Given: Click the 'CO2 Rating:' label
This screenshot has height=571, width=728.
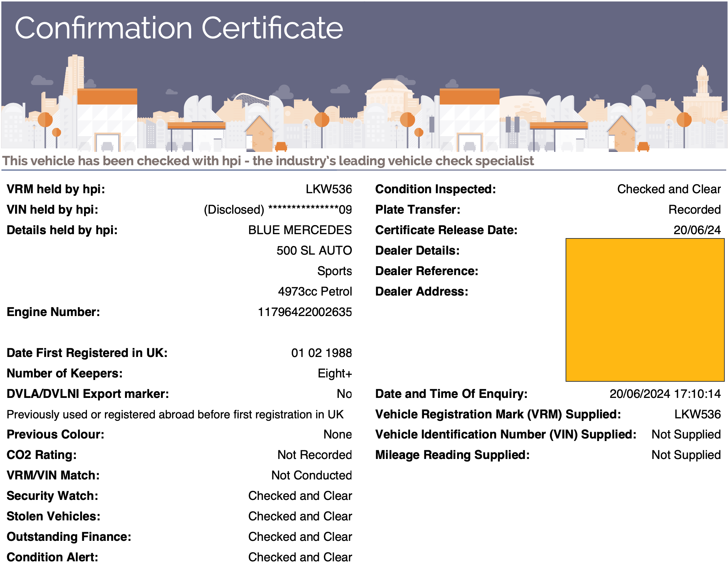Looking at the screenshot, I should pyautogui.click(x=42, y=455).
